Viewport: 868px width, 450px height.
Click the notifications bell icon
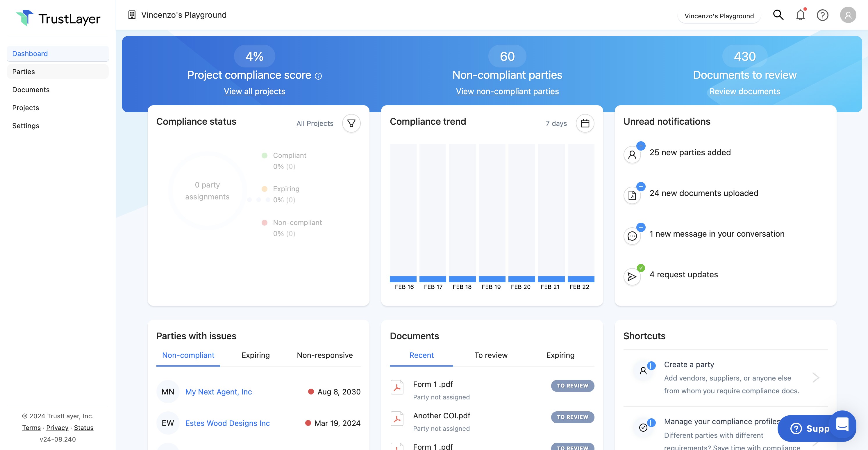point(800,15)
